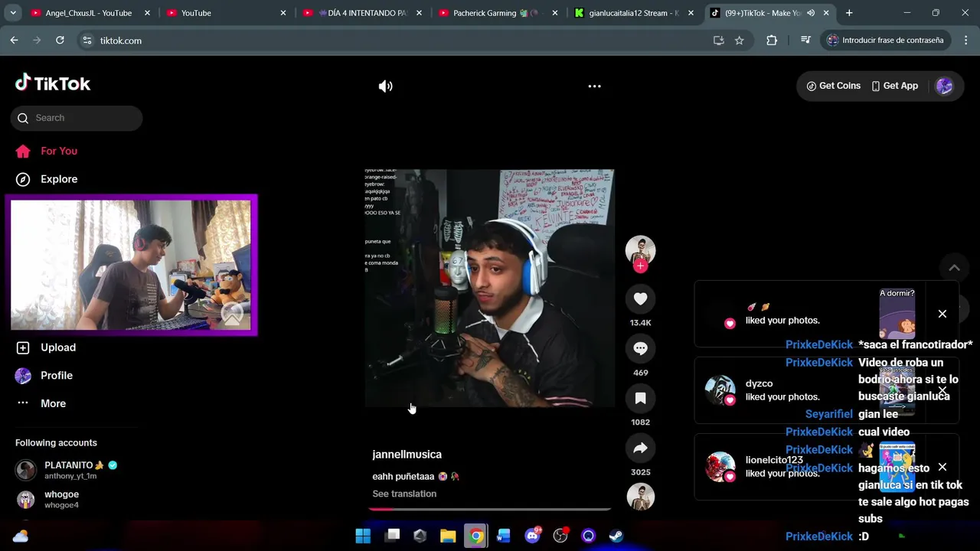
Task: Close the gianlucaitalia12 Stream tab
Action: click(x=691, y=13)
